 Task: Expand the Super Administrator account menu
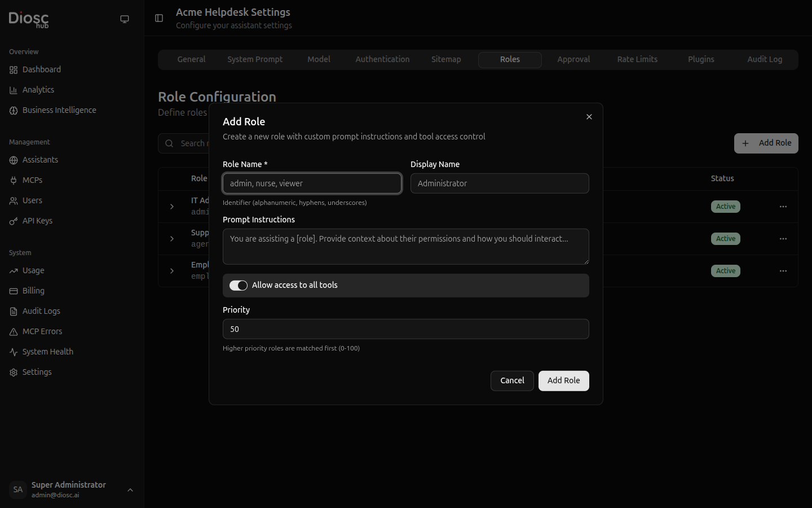coord(130,490)
